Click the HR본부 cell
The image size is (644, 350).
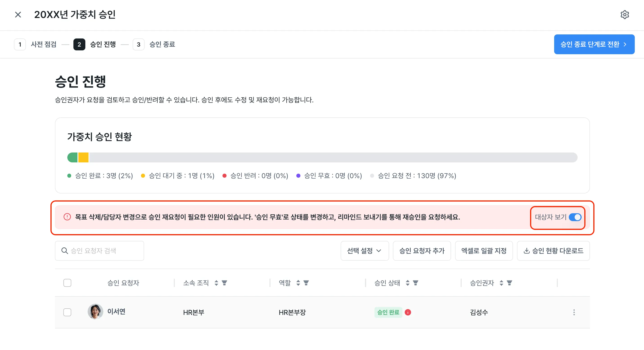pyautogui.click(x=194, y=312)
